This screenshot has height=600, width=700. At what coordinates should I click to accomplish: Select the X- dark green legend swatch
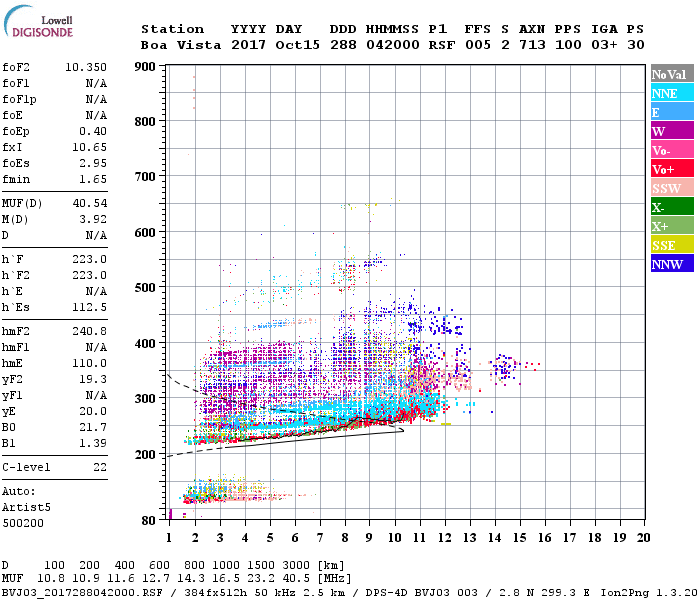(671, 207)
